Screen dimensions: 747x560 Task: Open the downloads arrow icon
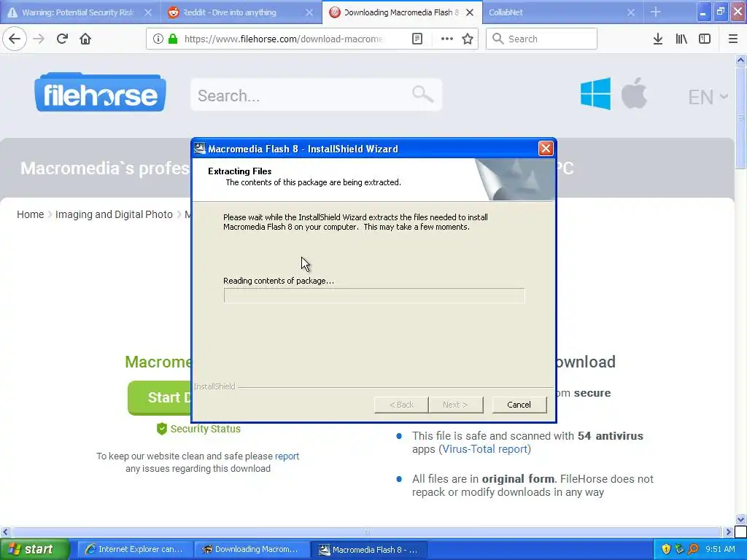pyautogui.click(x=657, y=39)
